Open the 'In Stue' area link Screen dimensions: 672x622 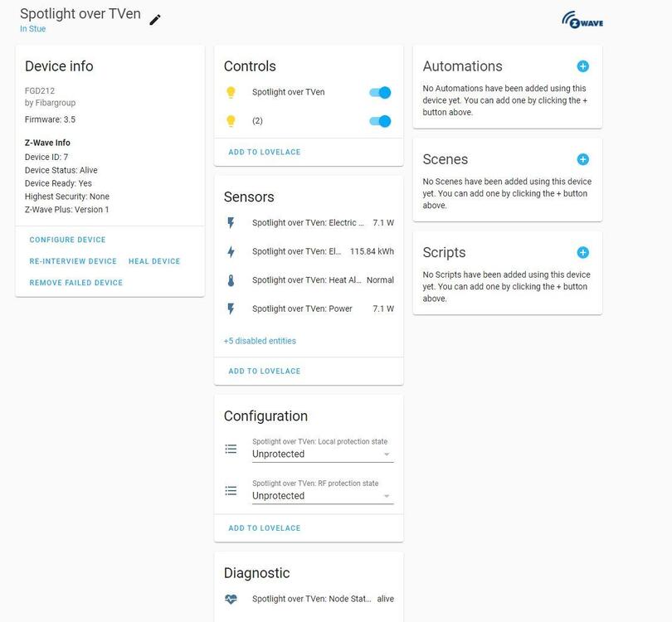tap(33, 29)
